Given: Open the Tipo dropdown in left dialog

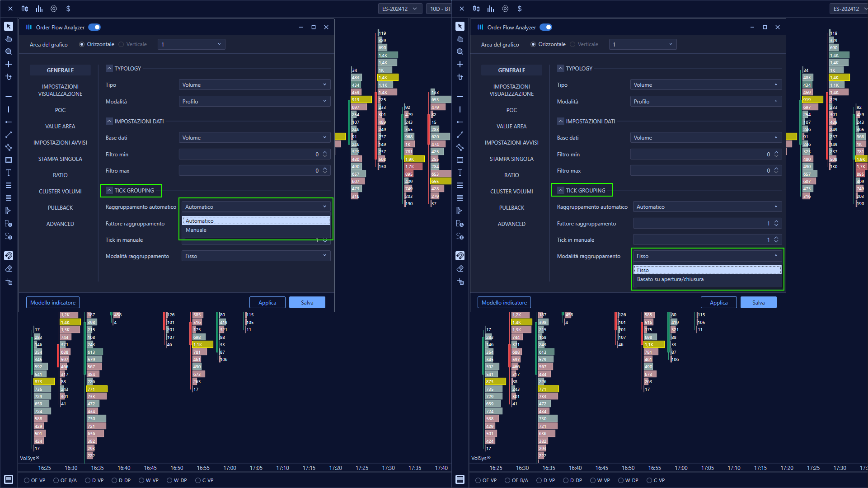Looking at the screenshot, I should point(255,85).
